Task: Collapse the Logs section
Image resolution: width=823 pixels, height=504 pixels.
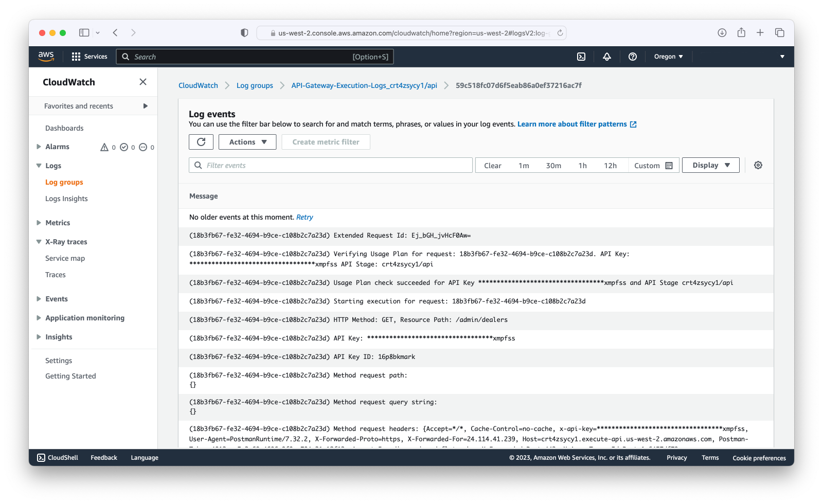Action: tap(39, 166)
